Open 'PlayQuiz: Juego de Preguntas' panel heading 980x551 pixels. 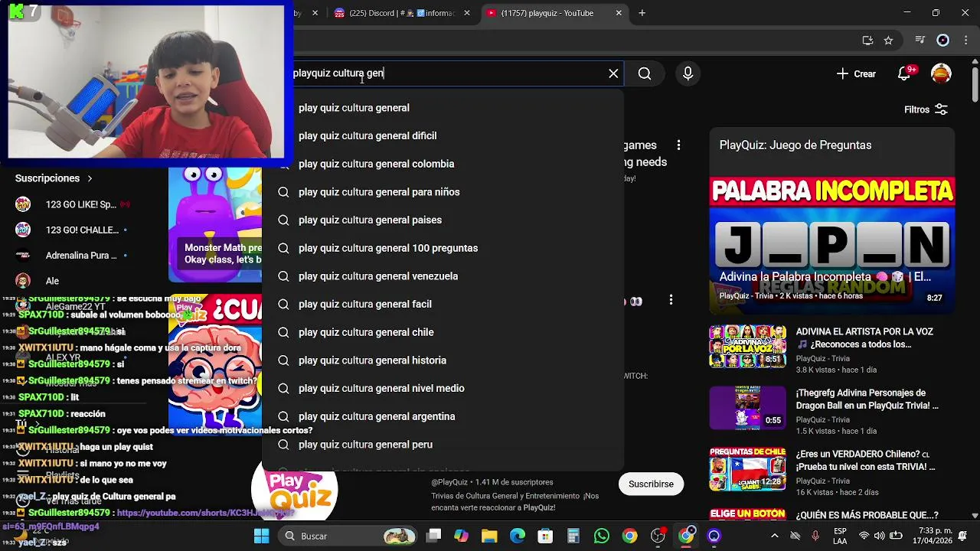point(795,145)
